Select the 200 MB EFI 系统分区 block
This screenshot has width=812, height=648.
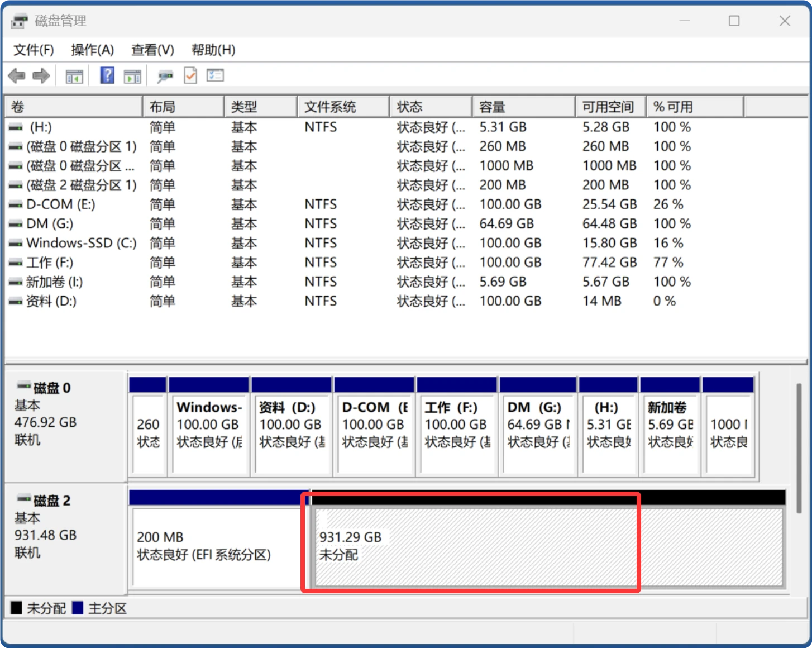pyautogui.click(x=219, y=540)
